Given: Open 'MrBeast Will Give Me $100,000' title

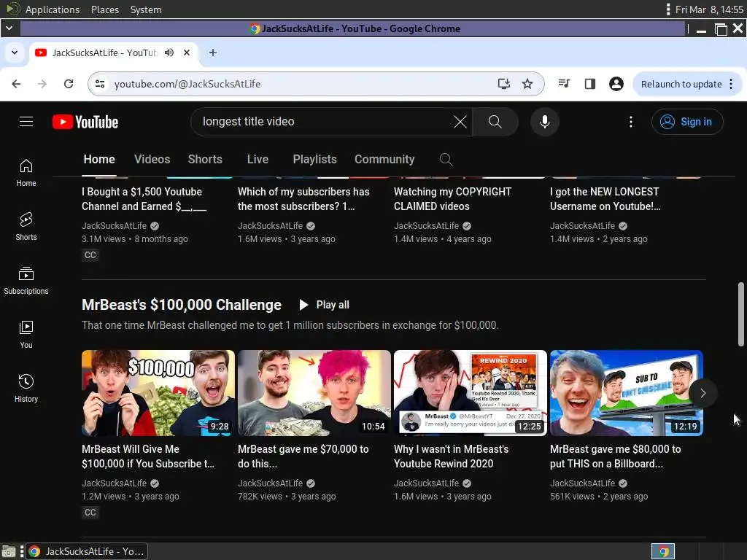Looking at the screenshot, I should 148,456.
